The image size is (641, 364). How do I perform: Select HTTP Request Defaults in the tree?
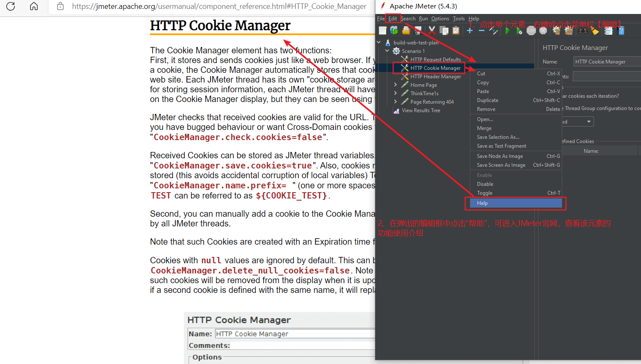tap(436, 59)
